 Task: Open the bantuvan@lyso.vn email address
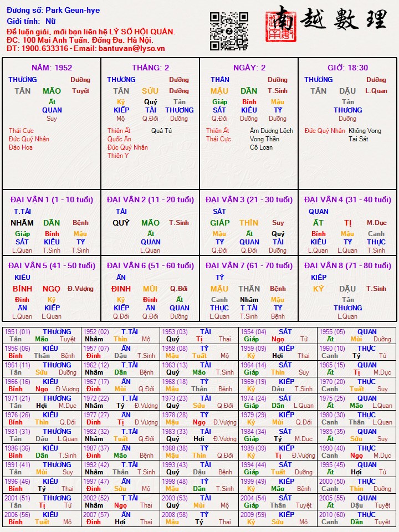pos(134,48)
